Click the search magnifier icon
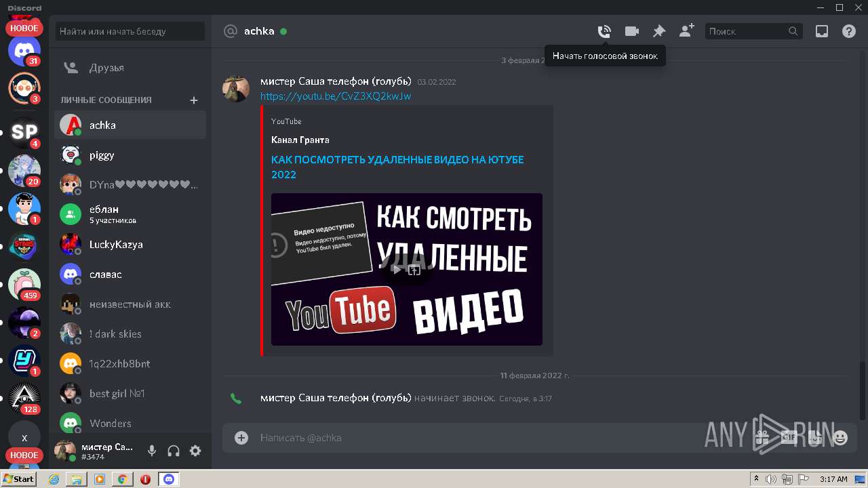The image size is (868, 488). point(793,31)
